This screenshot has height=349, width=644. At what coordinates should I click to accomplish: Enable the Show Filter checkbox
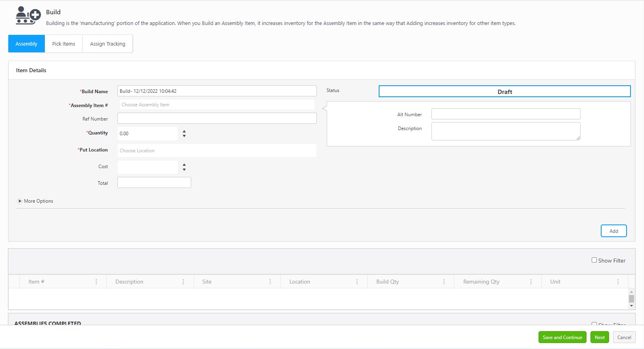(594, 260)
